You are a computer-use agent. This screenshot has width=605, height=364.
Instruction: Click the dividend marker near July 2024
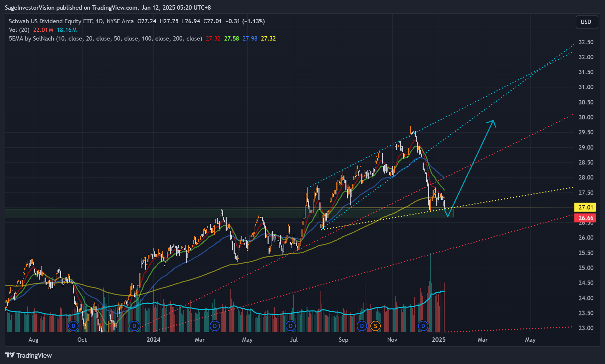291,326
